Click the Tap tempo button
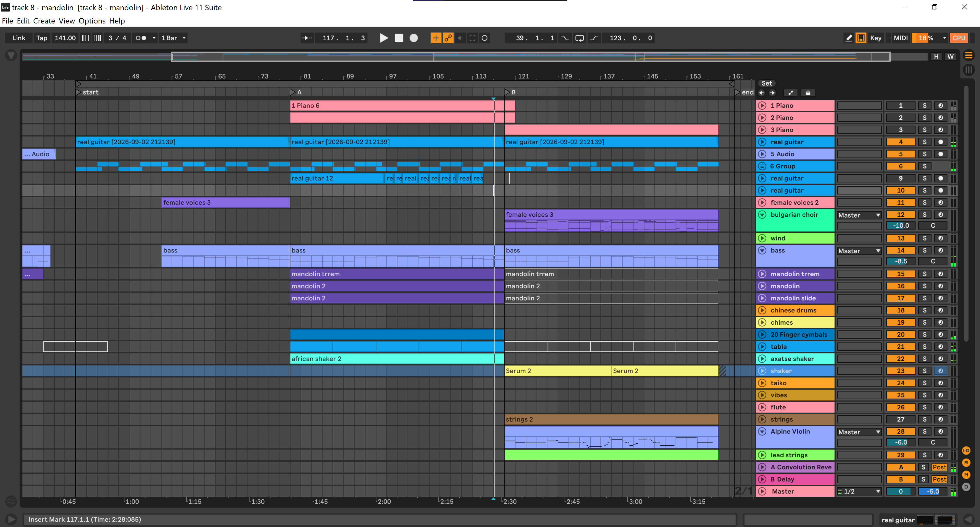 [41, 38]
